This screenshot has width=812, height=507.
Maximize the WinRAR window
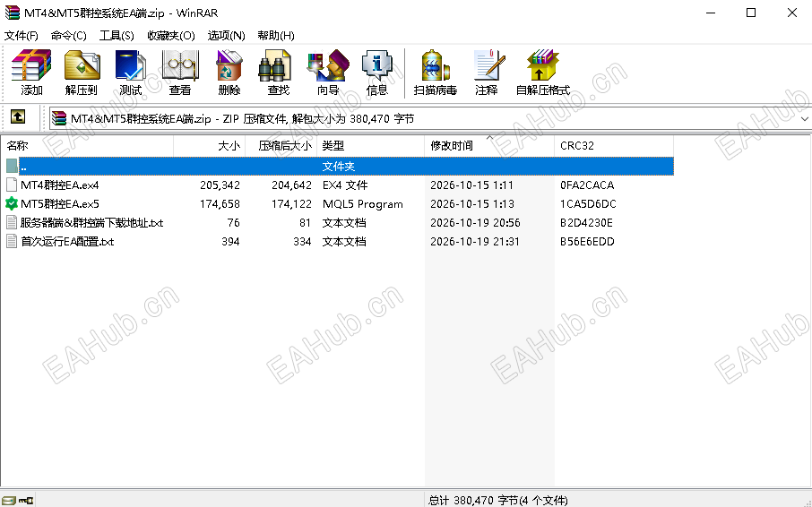pos(751,13)
